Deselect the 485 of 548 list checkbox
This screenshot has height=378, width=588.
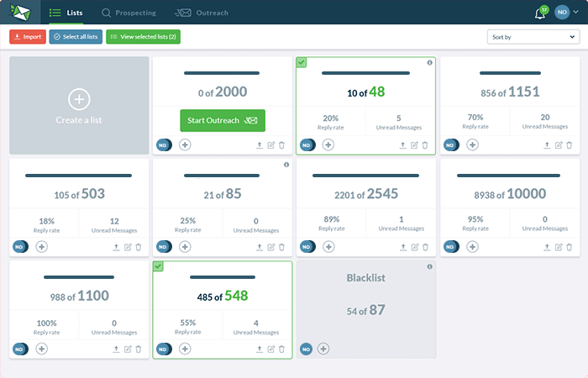click(158, 265)
